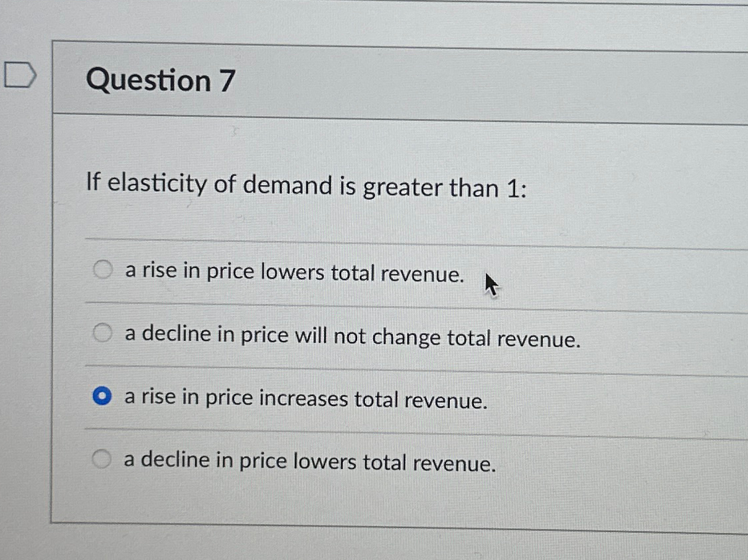Click the answer text 'a rise in price increases total revenue'
This screenshot has width=748, height=560.
point(305,398)
